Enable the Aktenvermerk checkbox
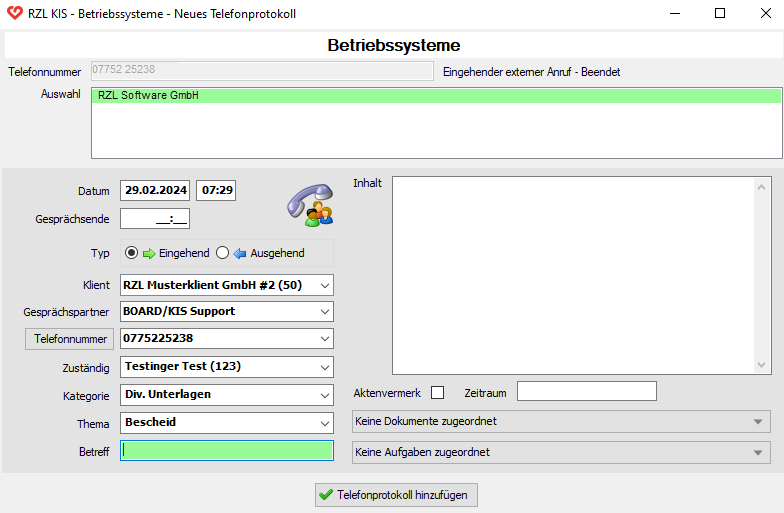The height and width of the screenshot is (513, 784). pos(437,392)
